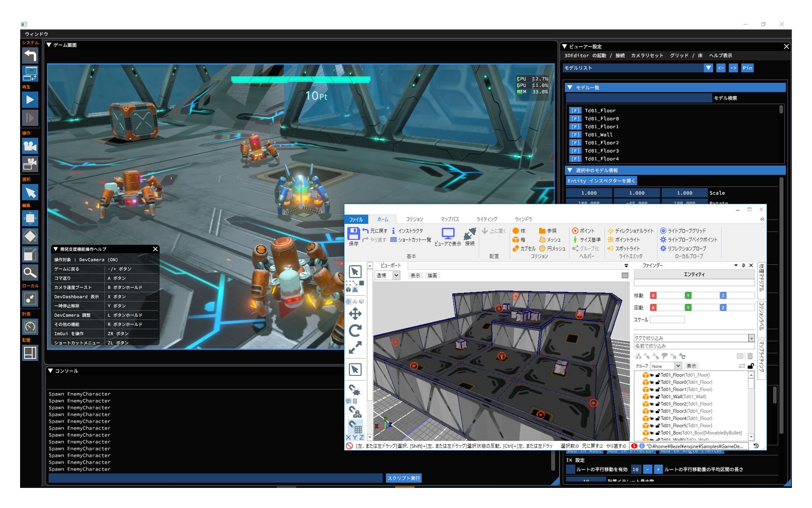Select the rotate tool in viewport toolbar
812x508 pixels.
tap(355, 330)
